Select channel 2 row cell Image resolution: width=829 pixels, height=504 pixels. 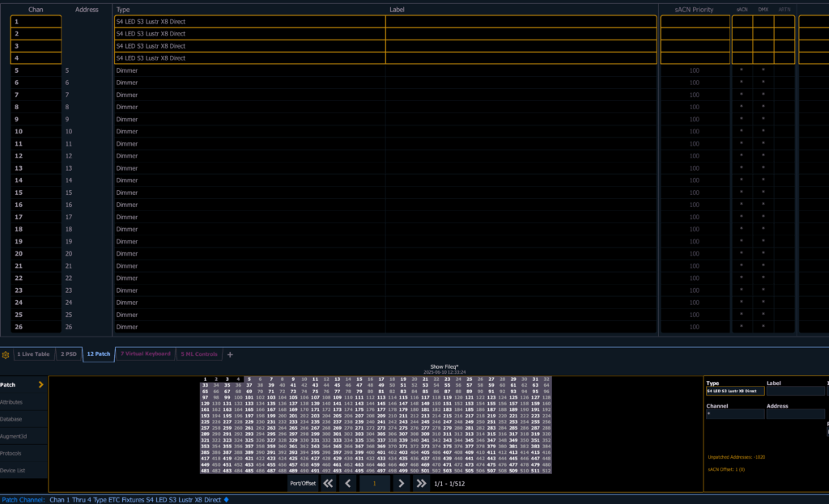coord(36,34)
